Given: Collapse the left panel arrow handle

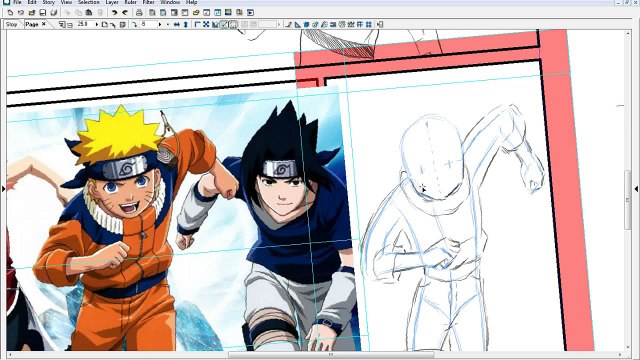Looking at the screenshot, I should point(3,189).
